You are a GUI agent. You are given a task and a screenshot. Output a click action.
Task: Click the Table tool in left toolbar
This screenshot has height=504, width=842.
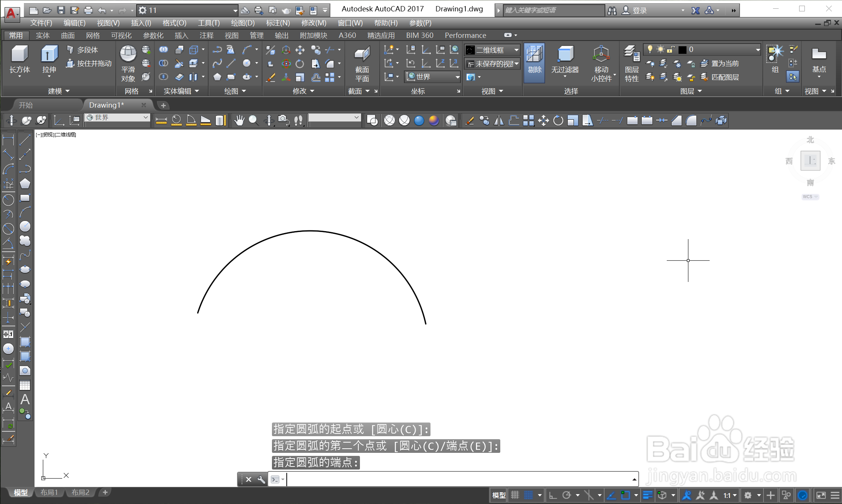[25, 385]
